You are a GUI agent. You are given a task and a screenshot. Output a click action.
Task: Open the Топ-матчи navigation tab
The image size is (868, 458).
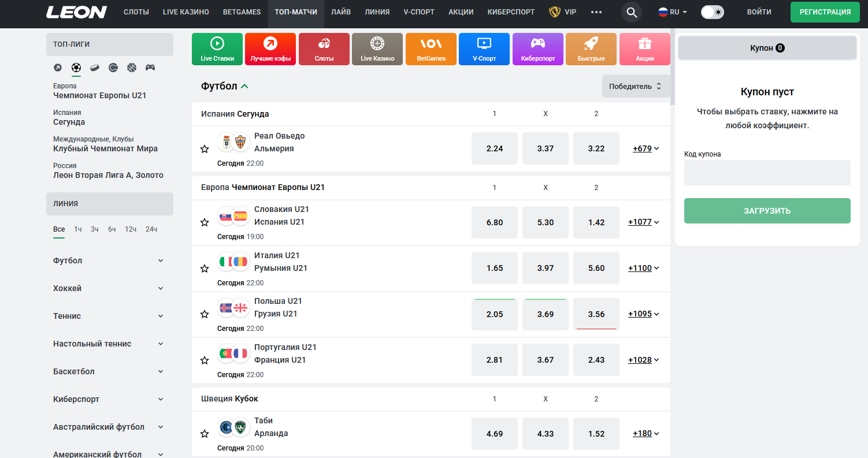296,12
